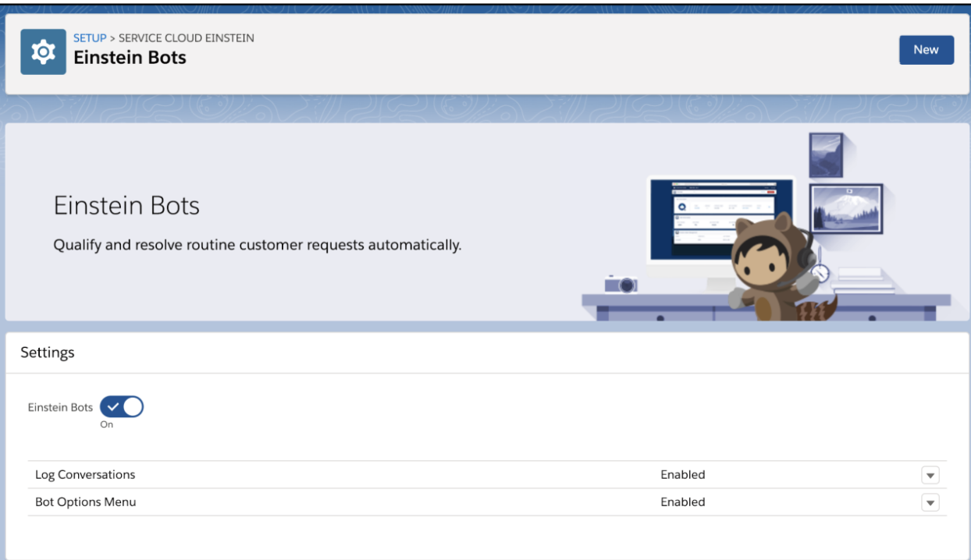Click "Enabled" status in the Bot Options Menu row
Image resolution: width=971 pixels, height=560 pixels.
pos(683,502)
